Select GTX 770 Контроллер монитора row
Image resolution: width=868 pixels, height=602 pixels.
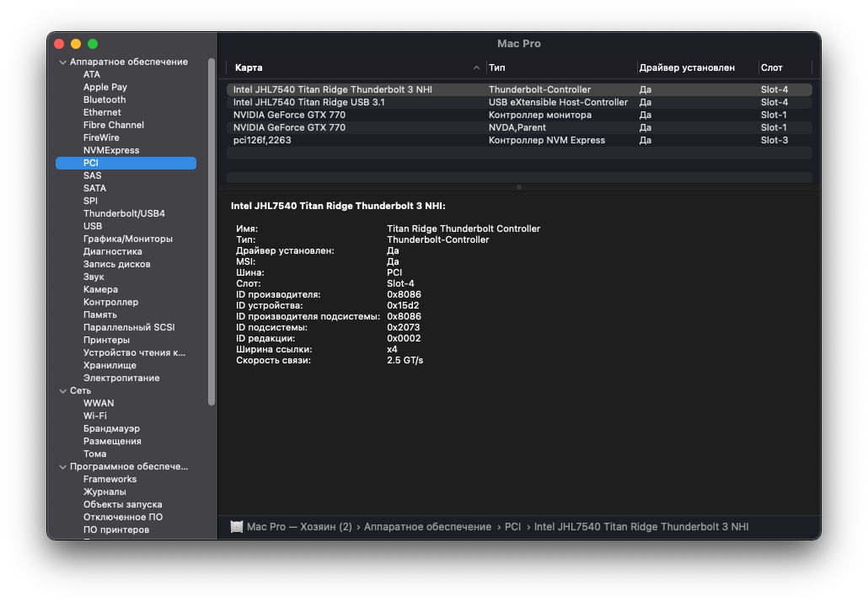pyautogui.click(x=519, y=116)
